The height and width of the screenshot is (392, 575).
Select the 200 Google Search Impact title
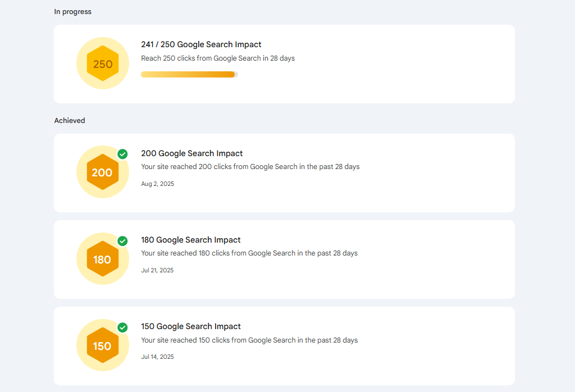tap(191, 153)
